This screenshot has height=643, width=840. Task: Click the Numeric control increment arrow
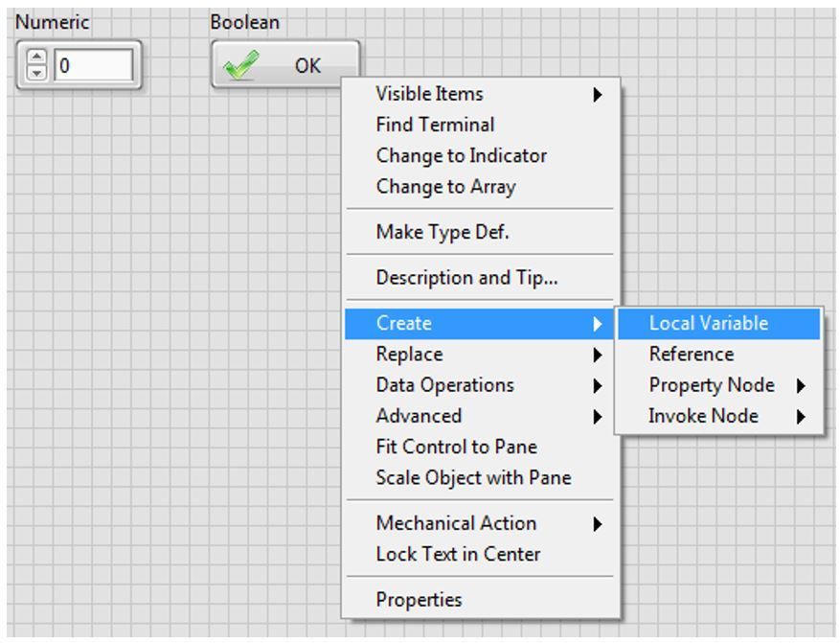point(37,59)
